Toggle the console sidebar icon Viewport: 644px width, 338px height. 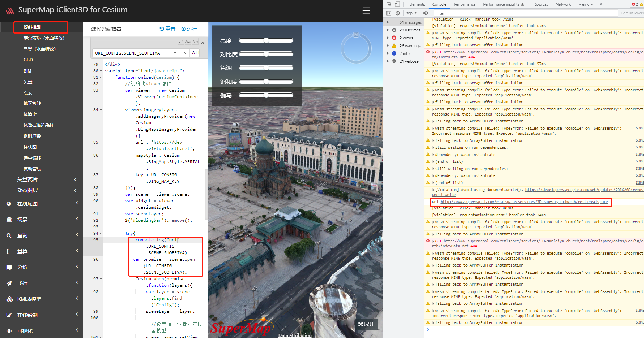pos(389,13)
